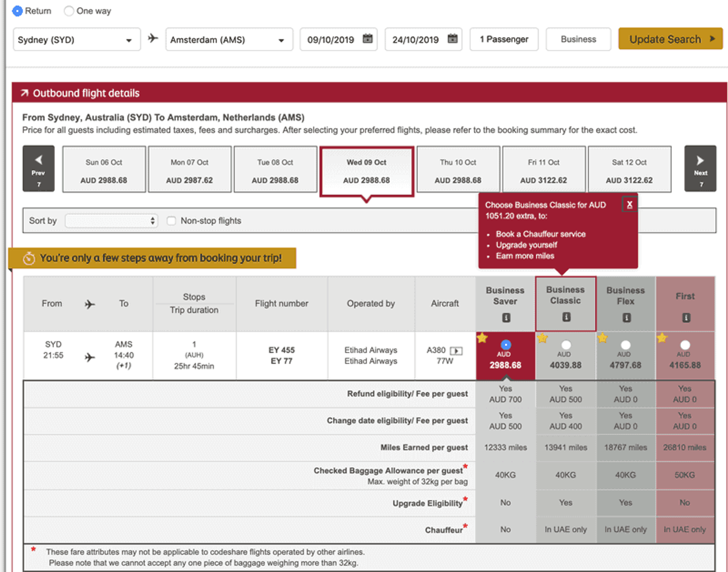Close the Business Classic upsell popup
This screenshot has height=572, width=728.
tap(629, 205)
